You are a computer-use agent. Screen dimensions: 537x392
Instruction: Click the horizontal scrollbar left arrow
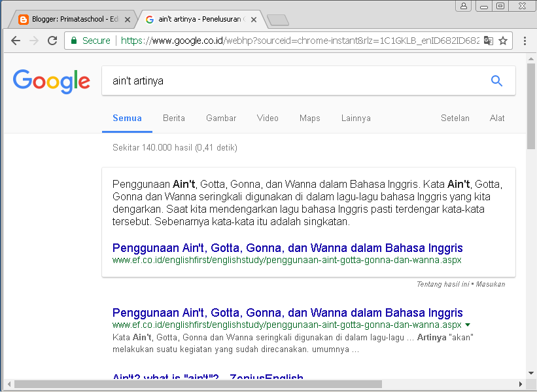(x=9, y=384)
